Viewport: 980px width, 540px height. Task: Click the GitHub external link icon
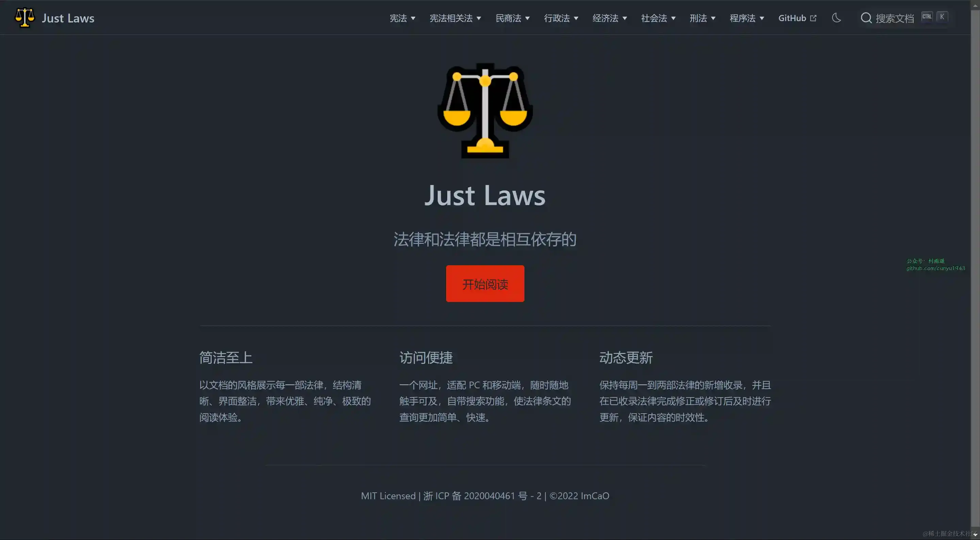(x=813, y=18)
